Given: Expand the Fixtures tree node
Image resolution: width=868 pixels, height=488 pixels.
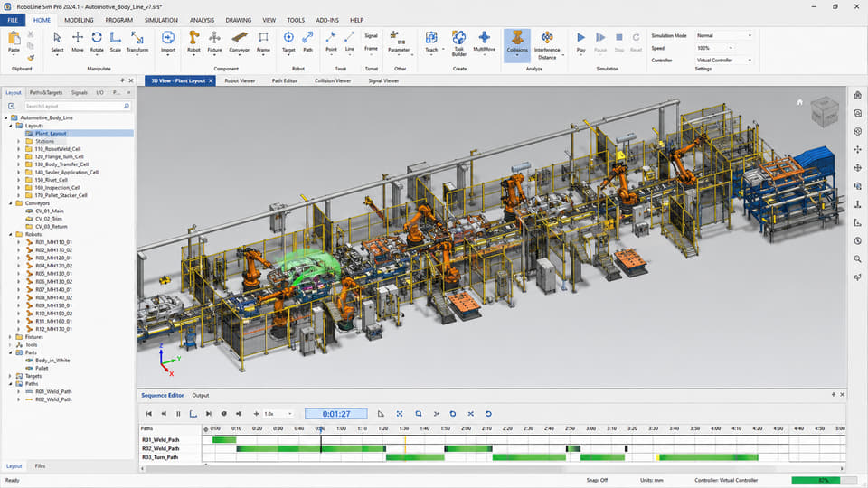Looking at the screenshot, I should click(x=11, y=337).
